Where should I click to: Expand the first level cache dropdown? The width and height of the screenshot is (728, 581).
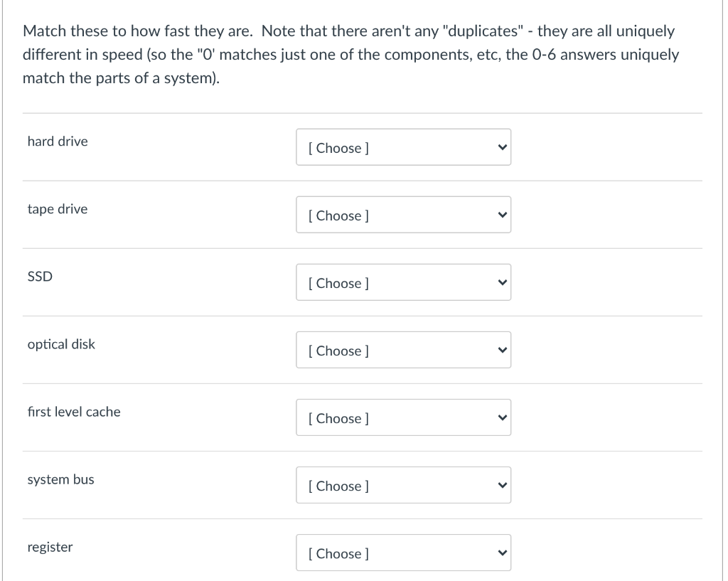[x=403, y=418]
